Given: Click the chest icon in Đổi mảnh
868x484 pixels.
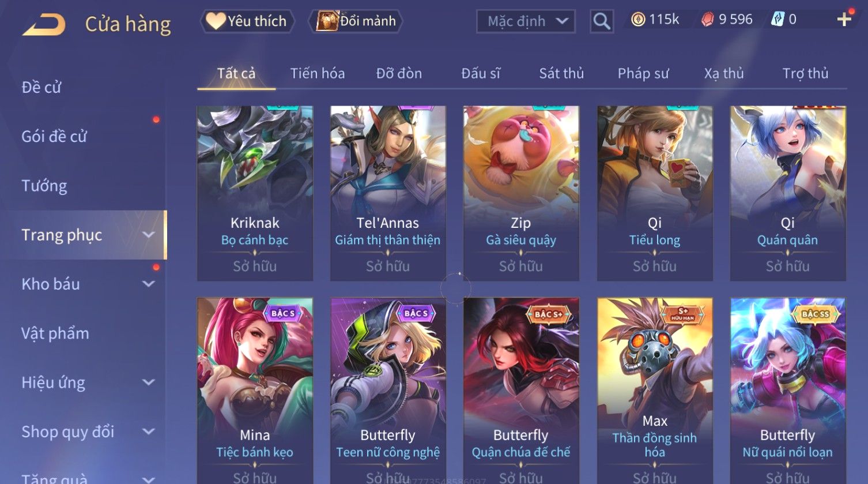Looking at the screenshot, I should pos(327,21).
